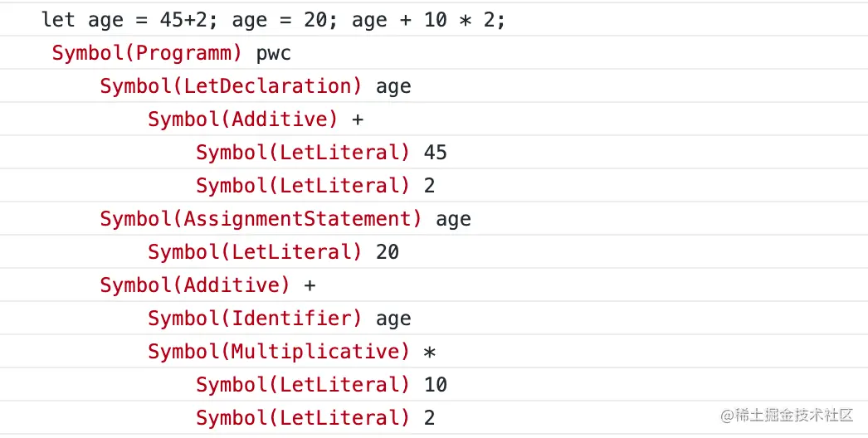
Task: Click the Symbol(LetLiteral) row with value 10
Action: point(303,385)
